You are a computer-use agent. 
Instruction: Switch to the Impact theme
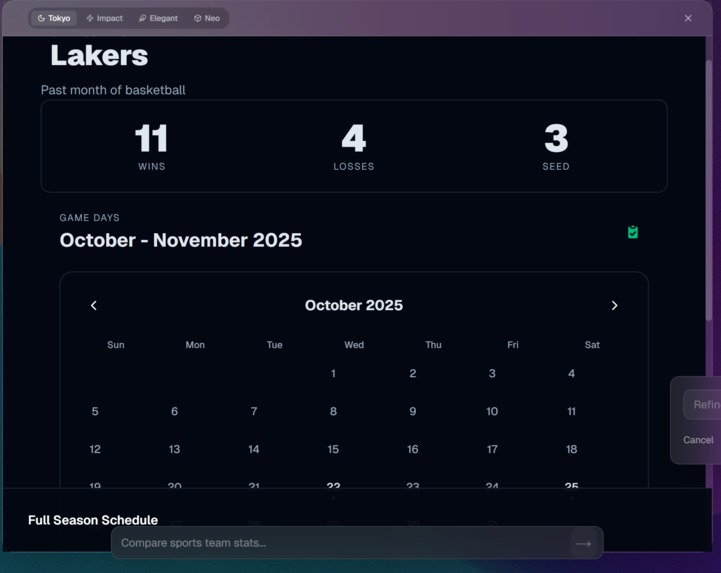tap(105, 18)
